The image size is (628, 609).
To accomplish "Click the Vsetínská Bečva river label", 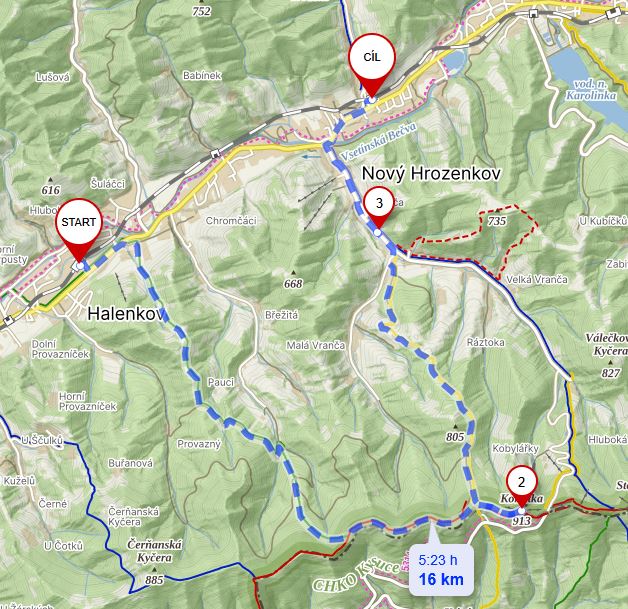I will coord(379,141).
